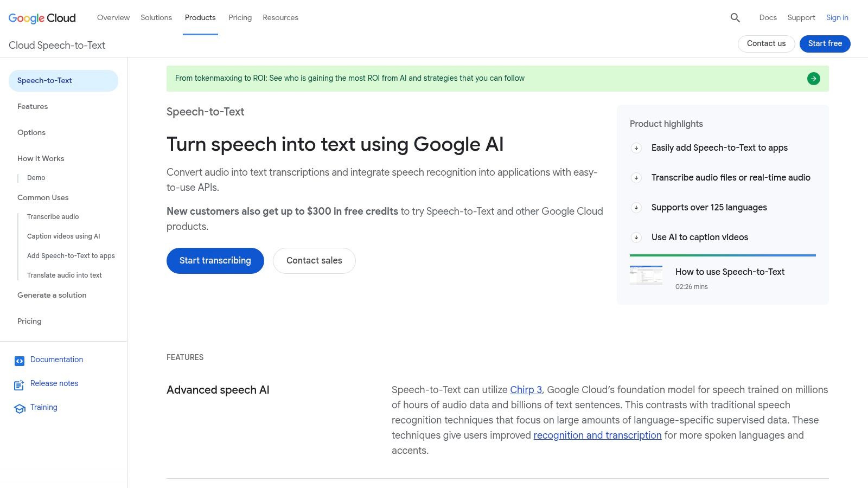Go to Docs in the header

(x=768, y=17)
